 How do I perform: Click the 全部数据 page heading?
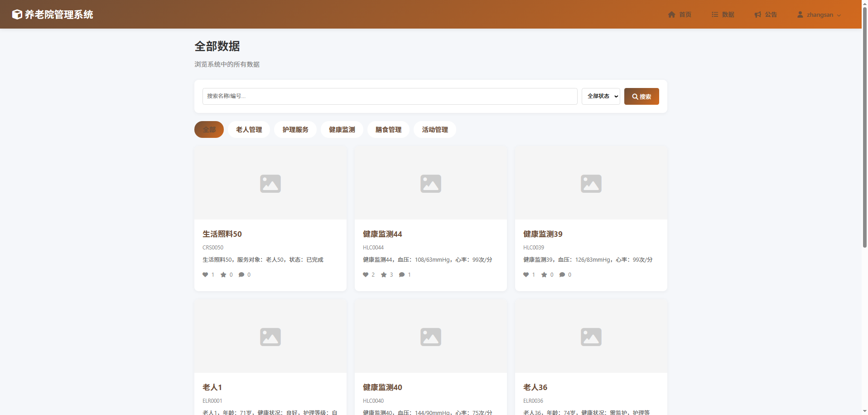(x=217, y=46)
